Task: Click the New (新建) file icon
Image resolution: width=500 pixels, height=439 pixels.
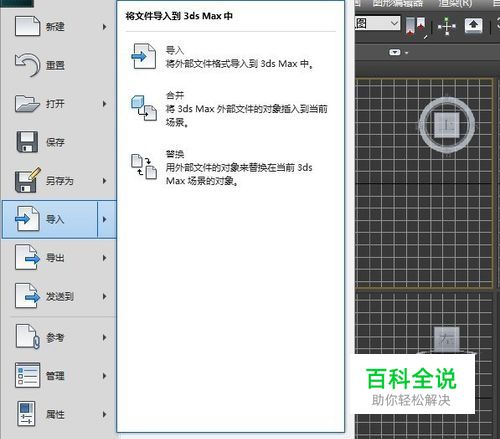Action: (27, 26)
